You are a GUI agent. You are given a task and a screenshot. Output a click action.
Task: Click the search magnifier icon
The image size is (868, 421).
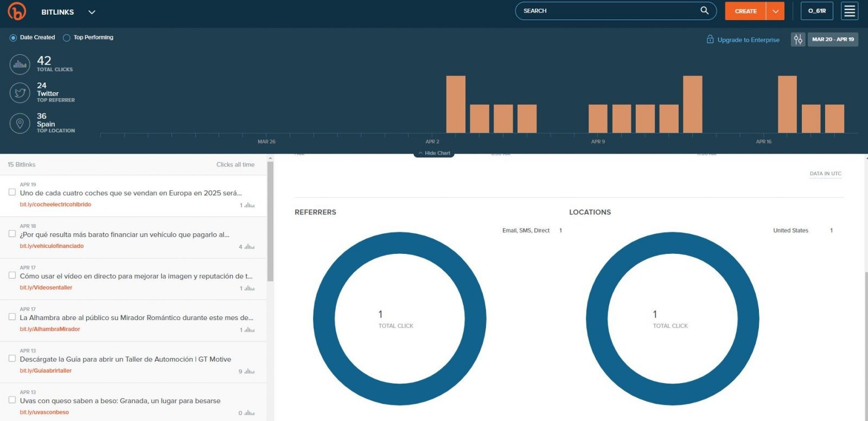704,11
